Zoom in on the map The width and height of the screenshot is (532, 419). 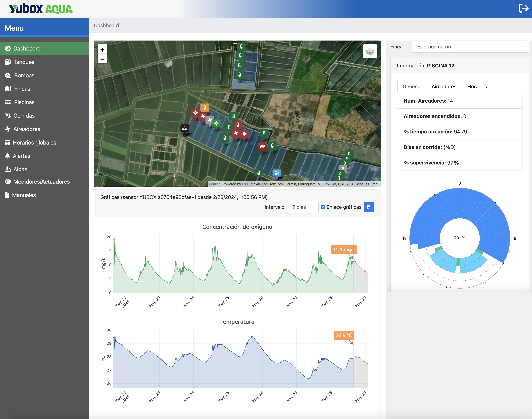click(x=102, y=50)
